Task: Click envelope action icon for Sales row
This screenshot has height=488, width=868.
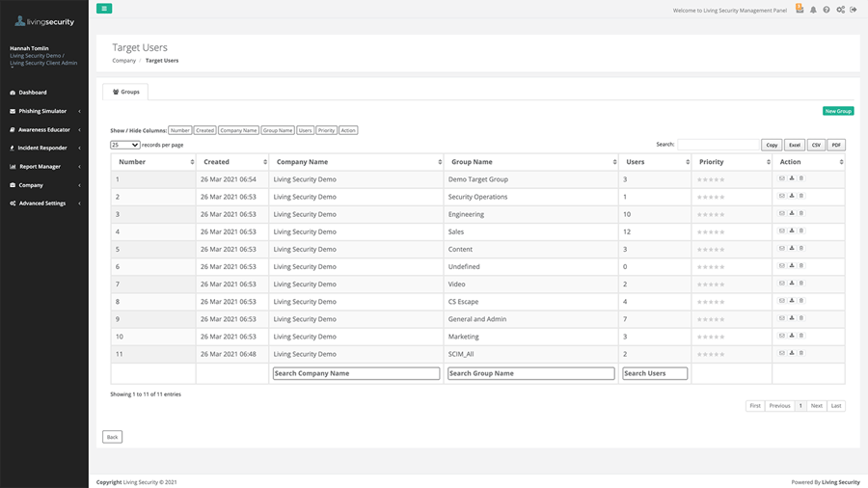Action: [x=781, y=230]
